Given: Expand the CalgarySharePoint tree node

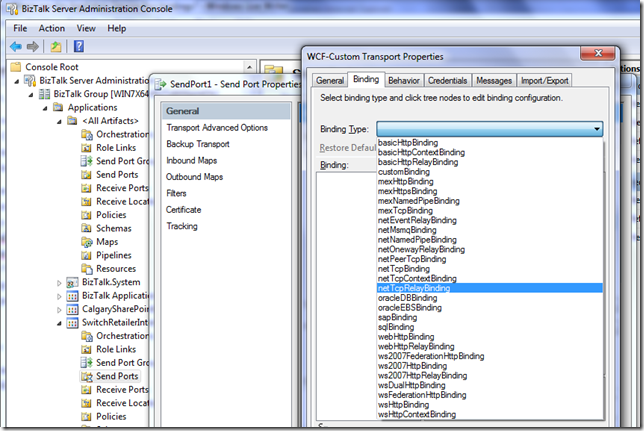Looking at the screenshot, I should (x=59, y=310).
